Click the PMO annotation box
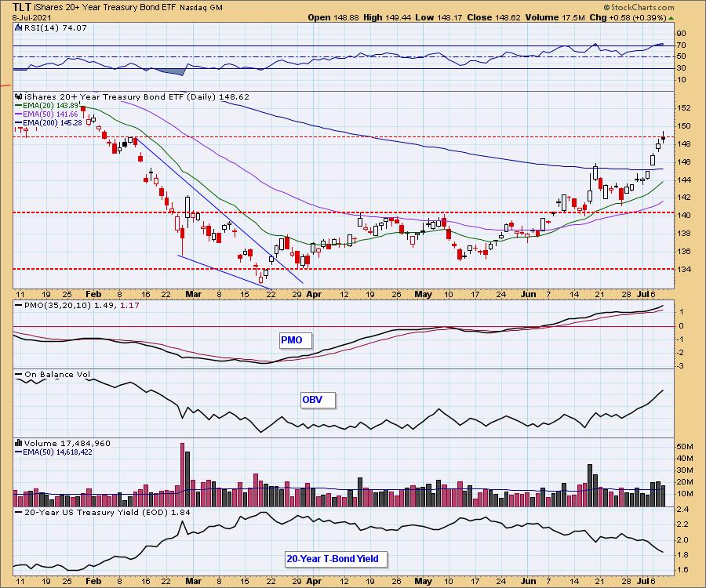The height and width of the screenshot is (588, 706). click(295, 340)
